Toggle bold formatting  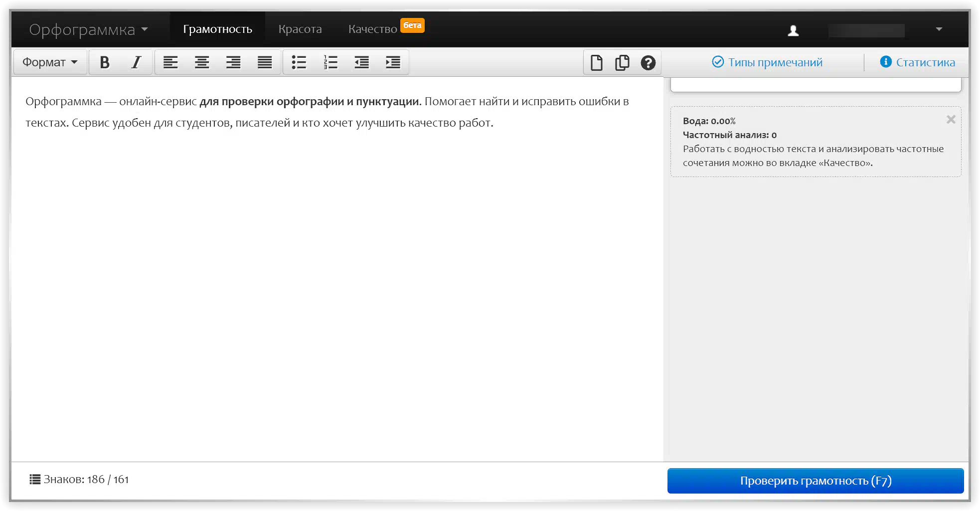pos(105,62)
